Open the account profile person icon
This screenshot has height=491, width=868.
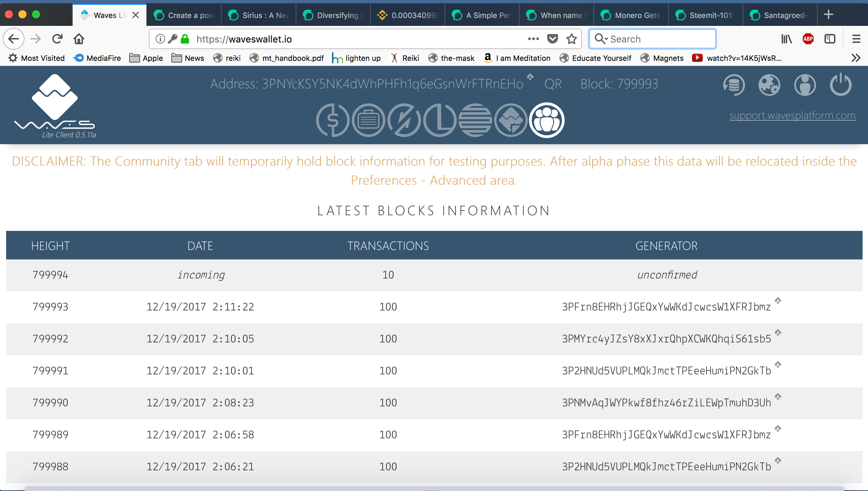point(805,85)
